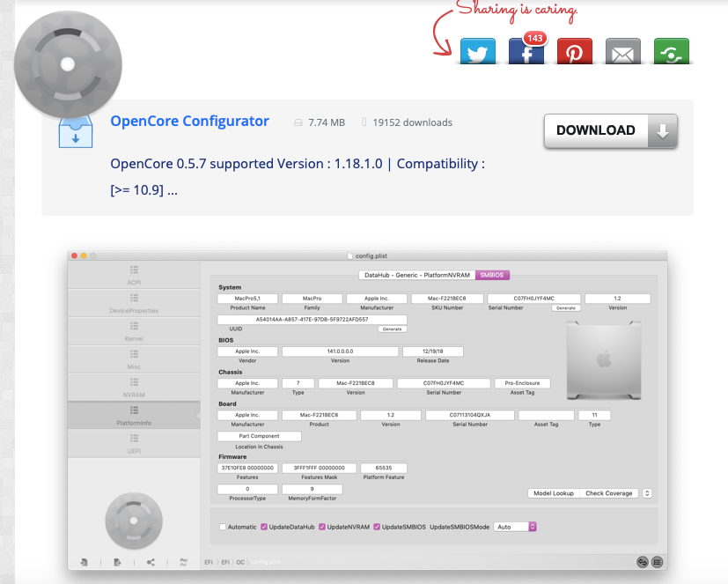Share the page on Twitter
This screenshot has width=728, height=584.
pos(478,51)
